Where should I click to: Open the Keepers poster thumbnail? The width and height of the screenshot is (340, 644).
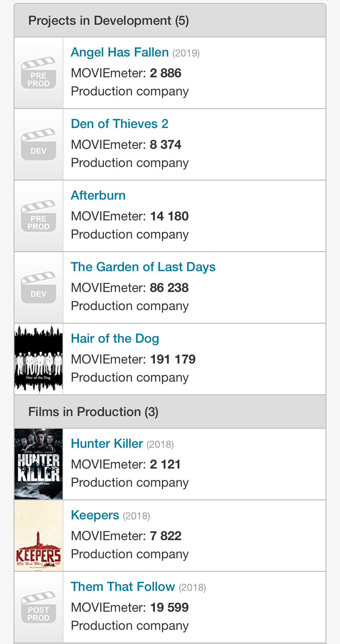(38, 536)
